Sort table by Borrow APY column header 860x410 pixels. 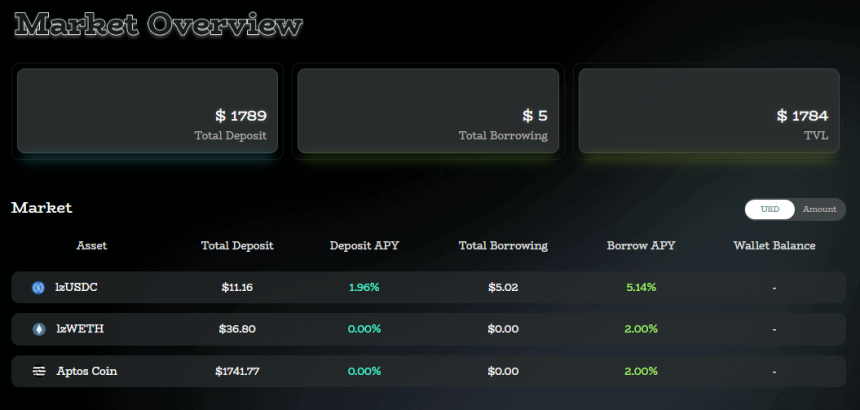pos(641,245)
